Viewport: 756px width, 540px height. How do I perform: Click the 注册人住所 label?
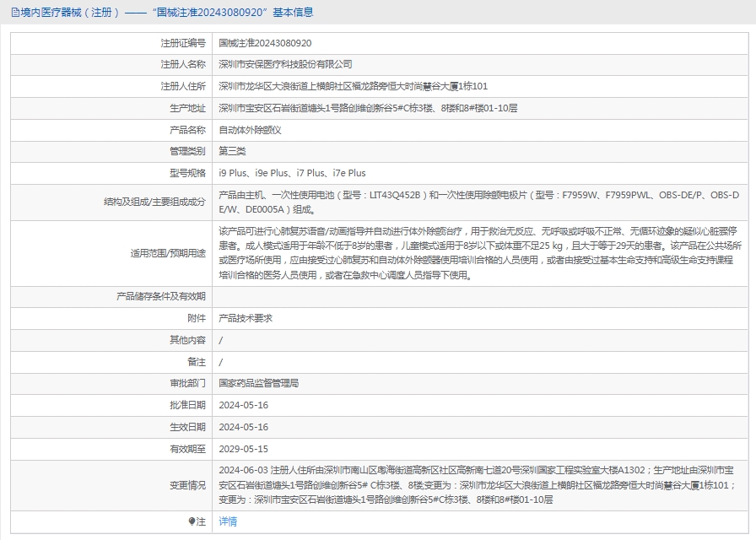[x=183, y=86]
